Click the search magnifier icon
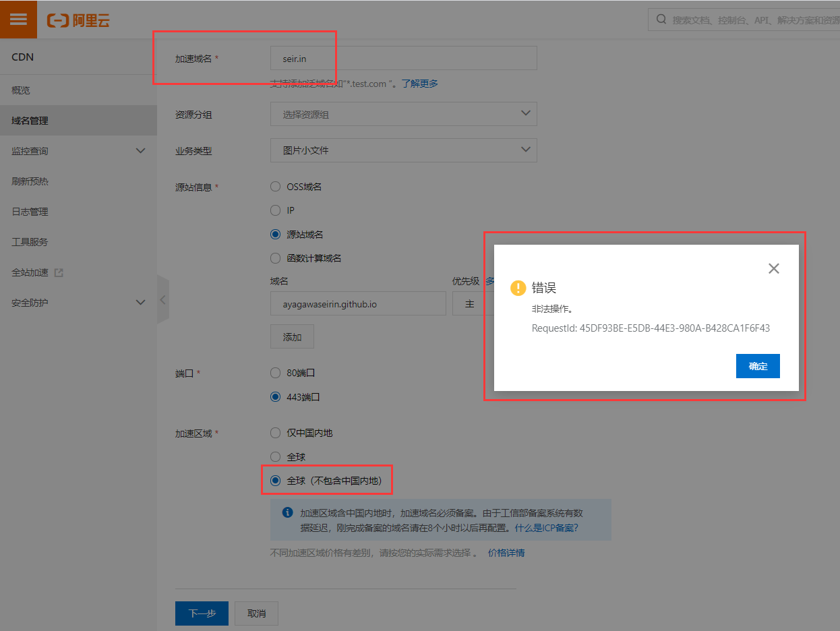The width and height of the screenshot is (840, 631). (x=661, y=20)
